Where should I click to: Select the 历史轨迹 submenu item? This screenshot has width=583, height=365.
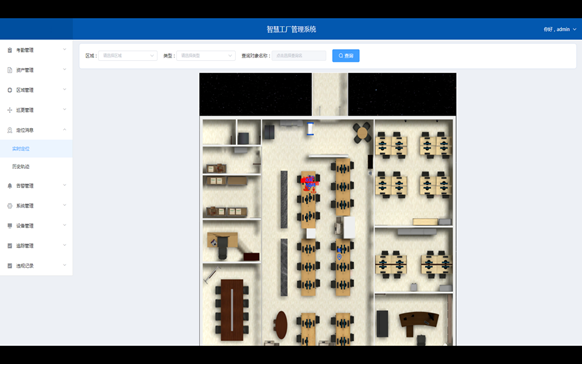21,167
